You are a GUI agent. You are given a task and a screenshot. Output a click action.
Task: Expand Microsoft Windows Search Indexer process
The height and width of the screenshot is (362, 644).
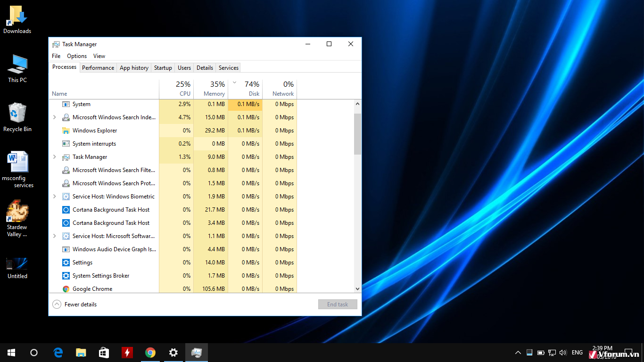click(x=55, y=117)
